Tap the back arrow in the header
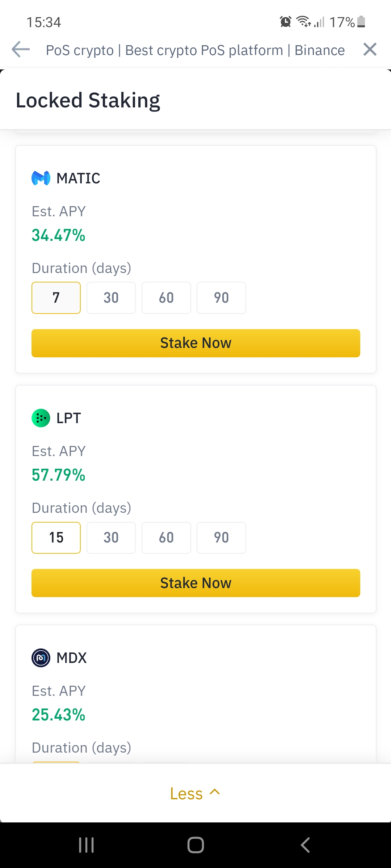The height and width of the screenshot is (868, 391). tap(20, 50)
